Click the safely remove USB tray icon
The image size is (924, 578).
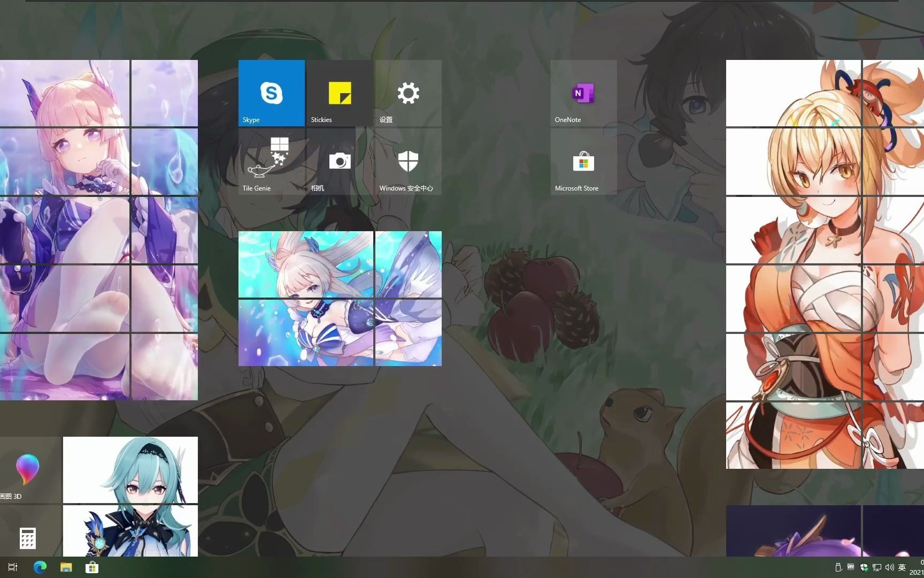coord(838,567)
